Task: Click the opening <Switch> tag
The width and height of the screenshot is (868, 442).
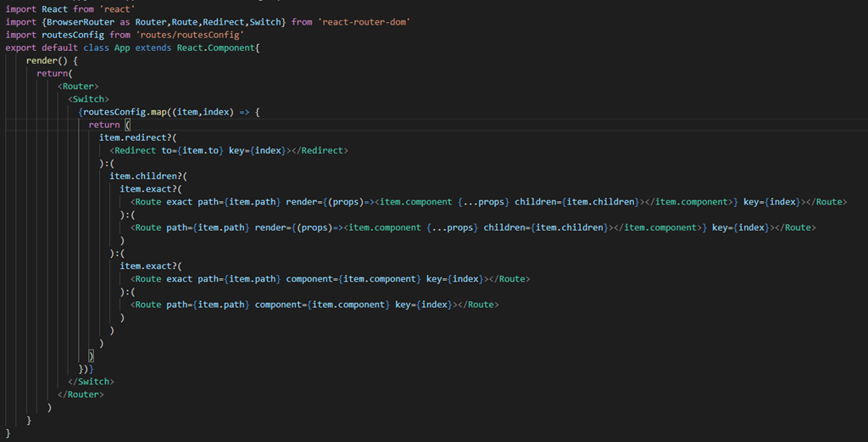Action: [x=88, y=99]
